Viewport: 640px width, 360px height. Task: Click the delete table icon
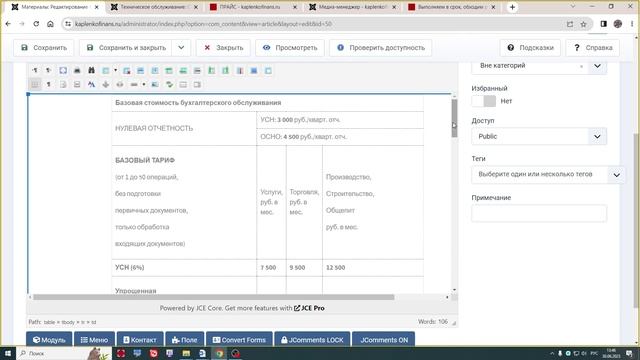point(127,71)
